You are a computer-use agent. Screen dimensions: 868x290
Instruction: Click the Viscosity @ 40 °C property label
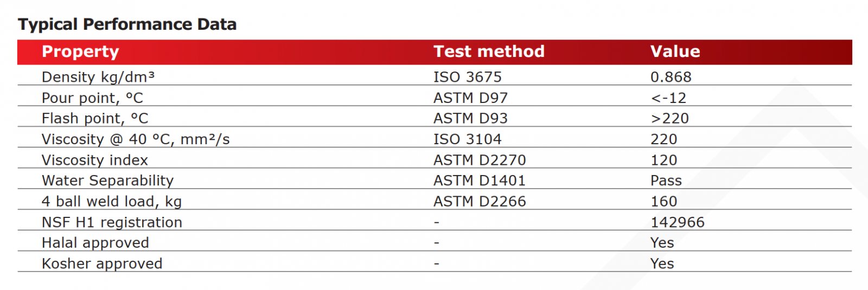tap(136, 139)
